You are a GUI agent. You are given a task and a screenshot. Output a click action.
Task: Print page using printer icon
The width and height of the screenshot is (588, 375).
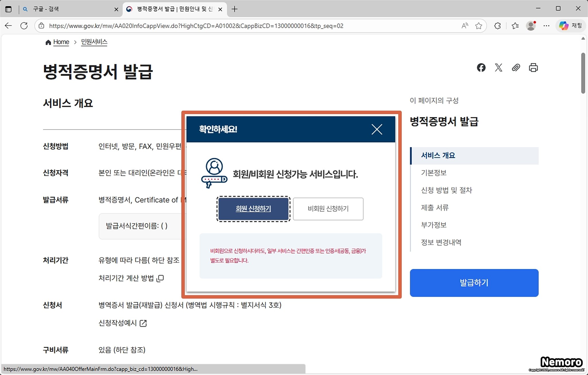click(x=533, y=68)
